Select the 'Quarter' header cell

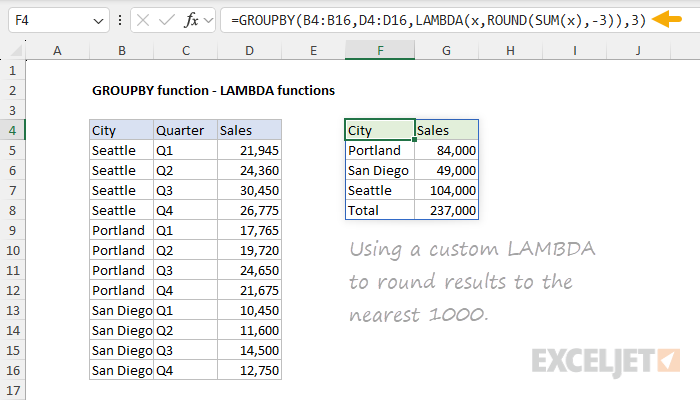click(186, 130)
